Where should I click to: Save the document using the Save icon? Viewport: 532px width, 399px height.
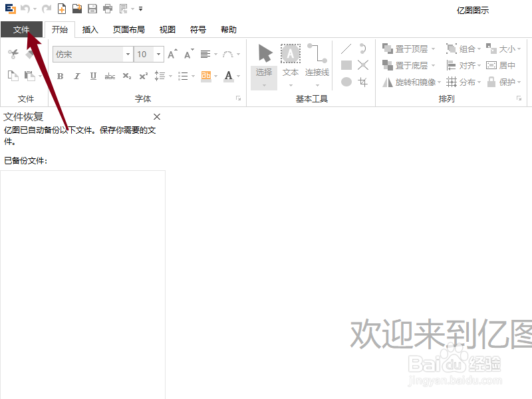92,8
